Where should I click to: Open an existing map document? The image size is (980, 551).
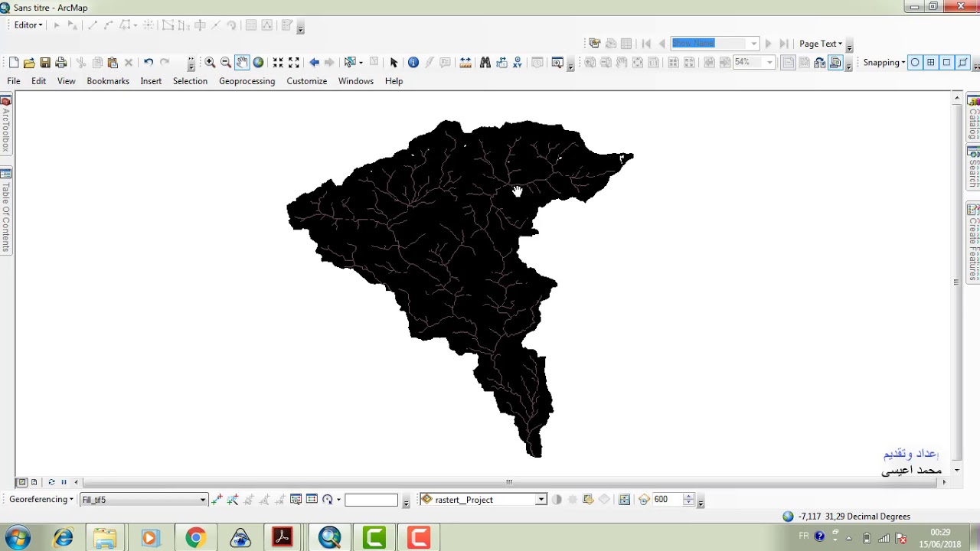pos(29,63)
